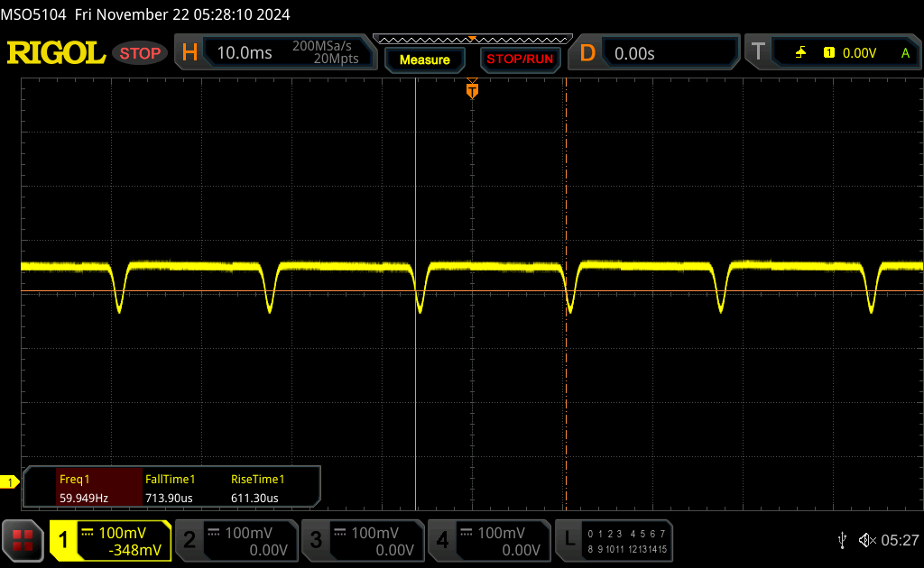This screenshot has width=924, height=568.
Task: Click channel 2 coupling icon
Action: click(x=214, y=533)
